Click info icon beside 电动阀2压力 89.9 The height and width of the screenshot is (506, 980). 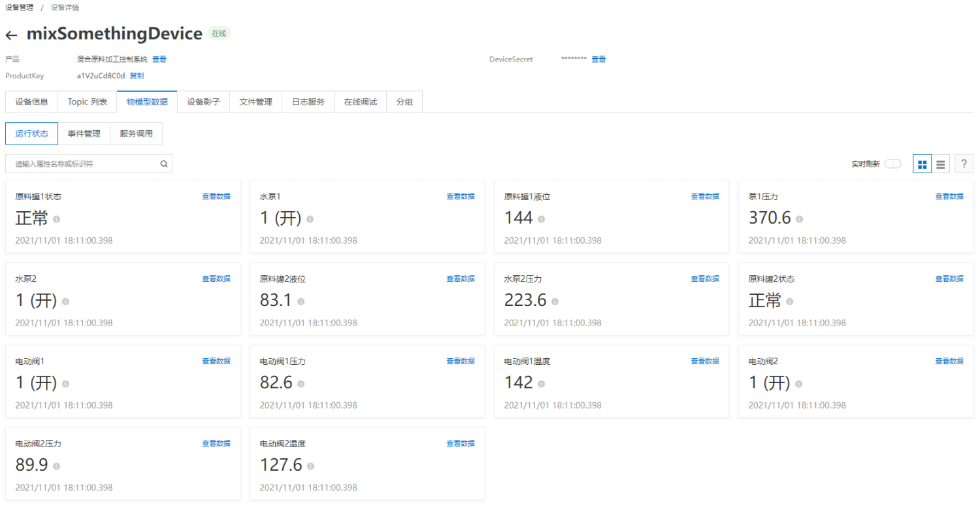pyautogui.click(x=56, y=467)
